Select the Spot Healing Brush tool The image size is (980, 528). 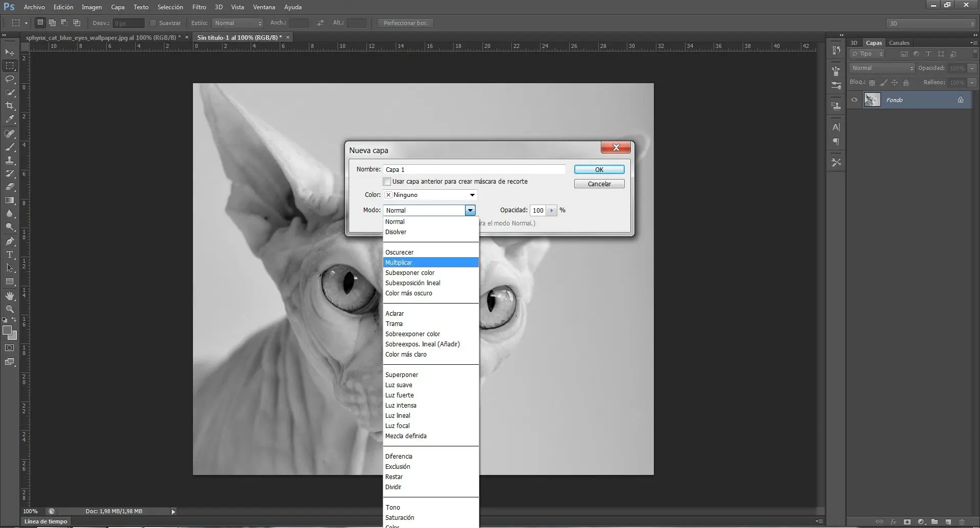(10, 134)
